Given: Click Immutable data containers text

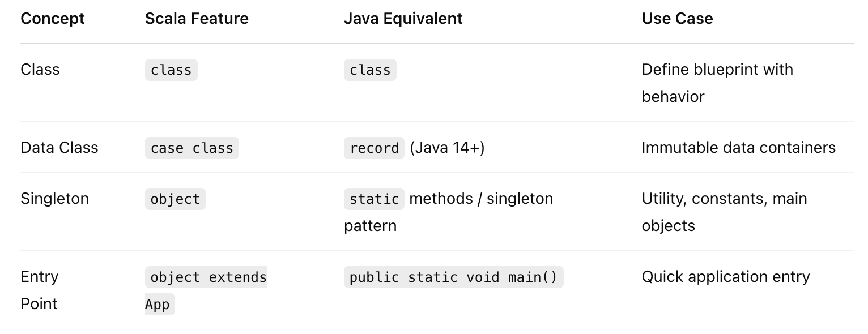Looking at the screenshot, I should (739, 148).
